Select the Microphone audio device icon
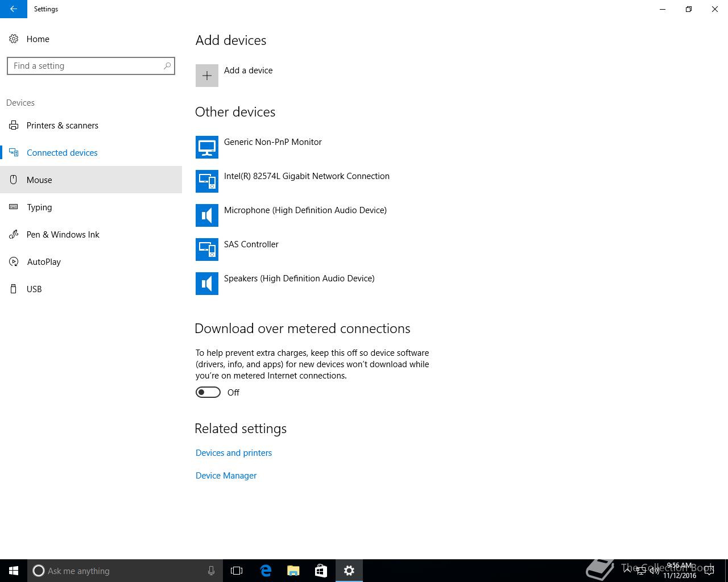The image size is (728, 582). [207, 215]
